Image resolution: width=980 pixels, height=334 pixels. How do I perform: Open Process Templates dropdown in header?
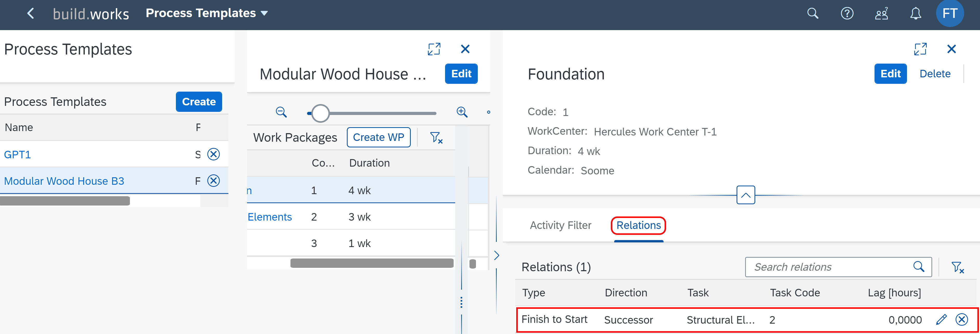207,13
